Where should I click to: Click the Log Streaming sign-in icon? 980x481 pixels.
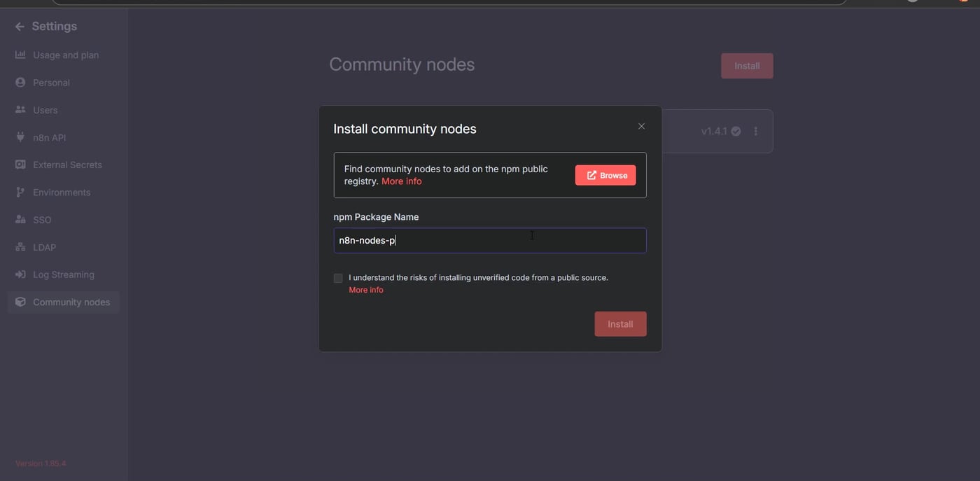pyautogui.click(x=20, y=274)
